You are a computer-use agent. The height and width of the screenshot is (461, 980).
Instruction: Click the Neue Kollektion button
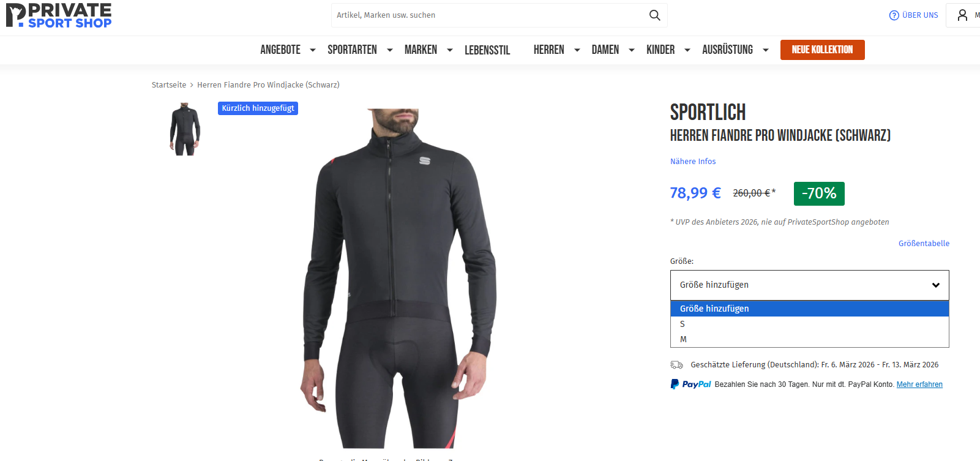[x=822, y=50]
